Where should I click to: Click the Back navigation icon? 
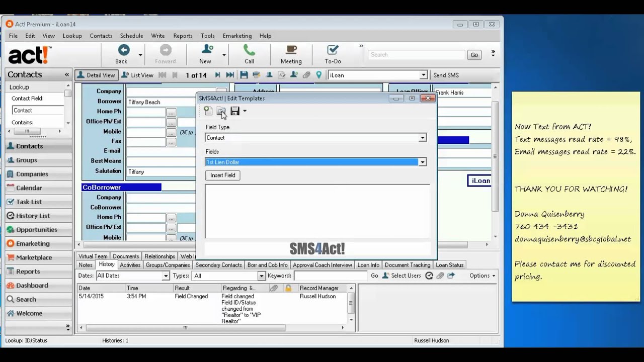pyautogui.click(x=123, y=50)
